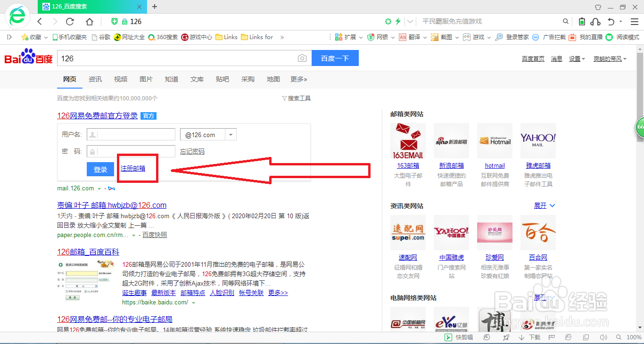Open a new browser tab
Viewport: 644px width, 344px height.
(155, 7)
